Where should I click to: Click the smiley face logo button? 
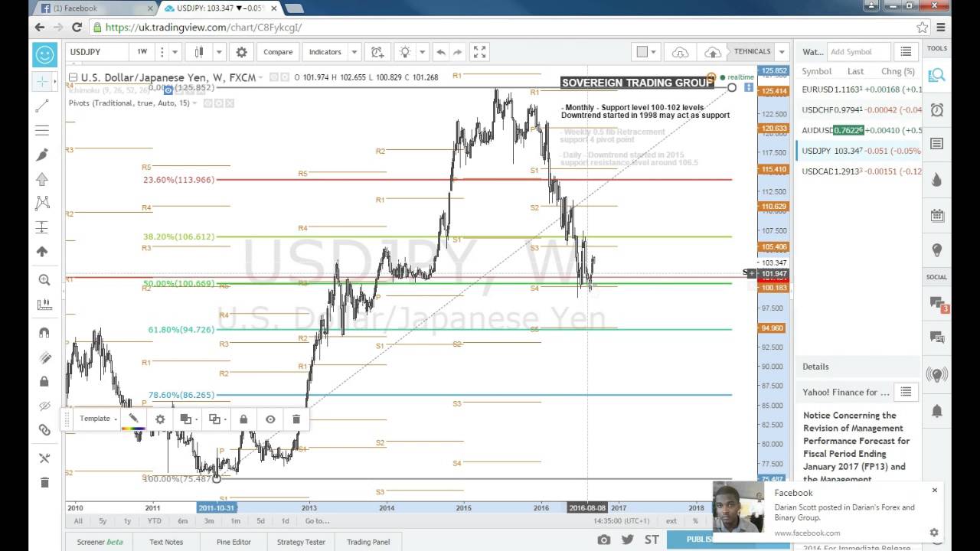(x=44, y=54)
